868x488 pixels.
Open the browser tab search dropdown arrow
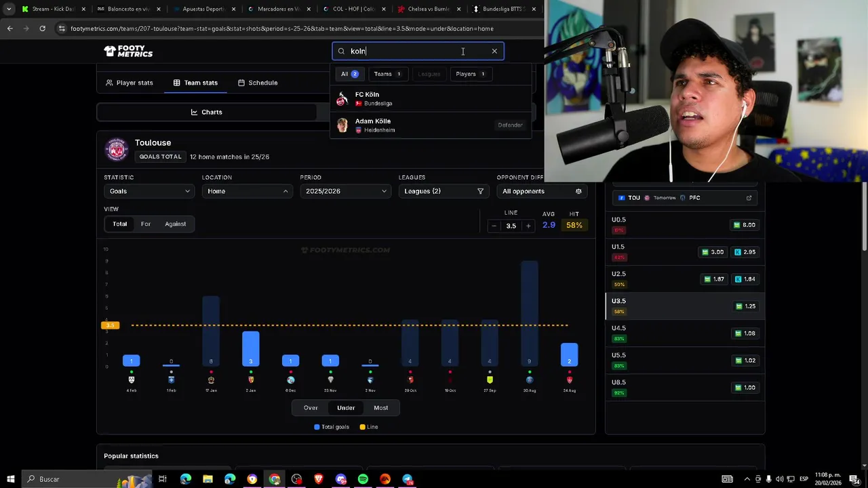coord(8,9)
